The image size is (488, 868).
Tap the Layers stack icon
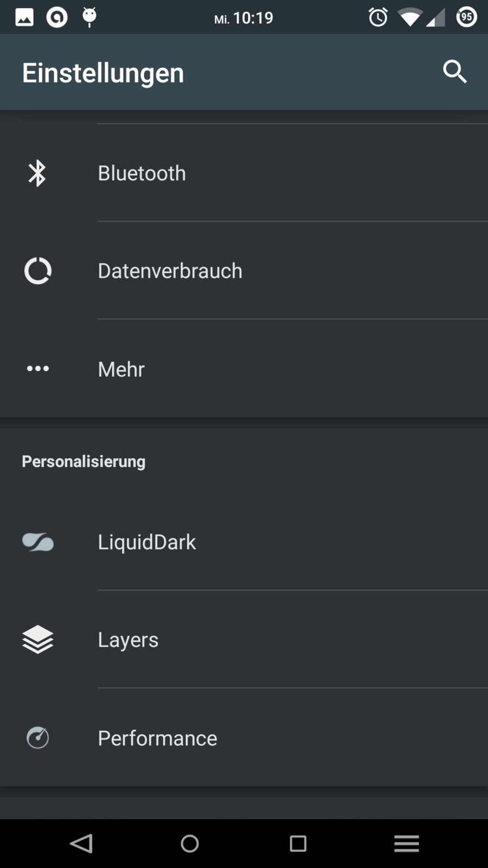[37, 640]
